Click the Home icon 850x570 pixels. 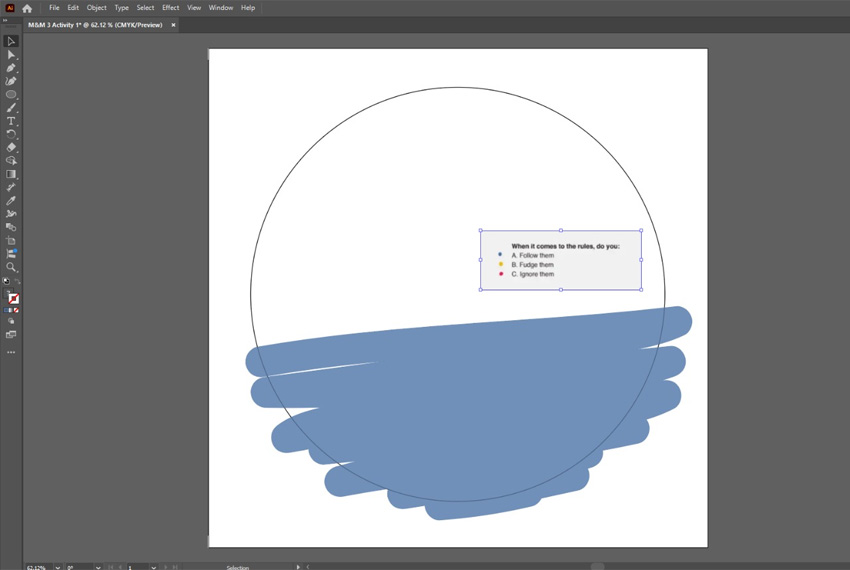point(27,8)
